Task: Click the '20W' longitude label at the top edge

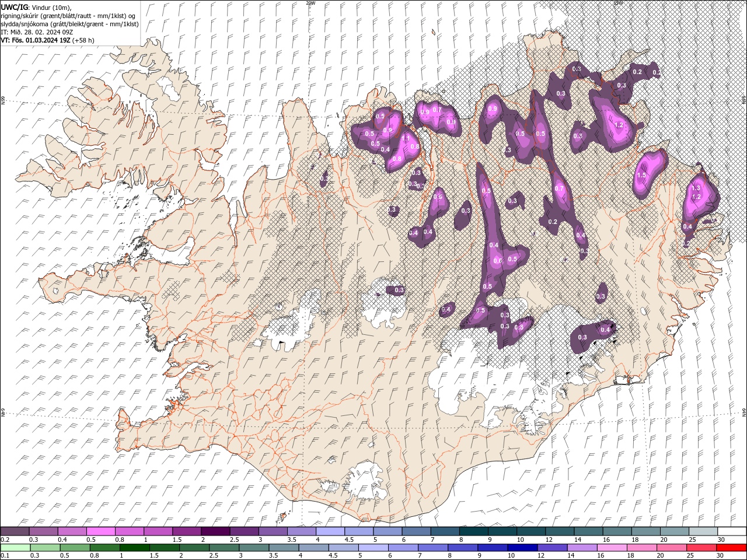Action: [x=310, y=3]
